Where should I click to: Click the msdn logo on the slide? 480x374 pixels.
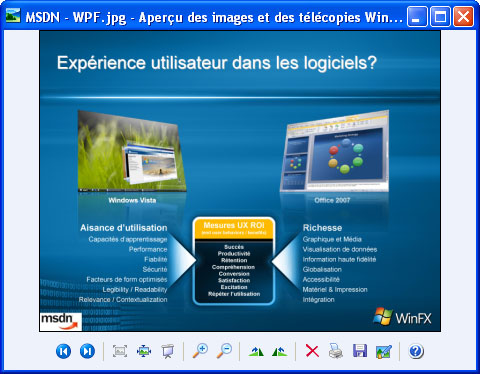click(61, 321)
